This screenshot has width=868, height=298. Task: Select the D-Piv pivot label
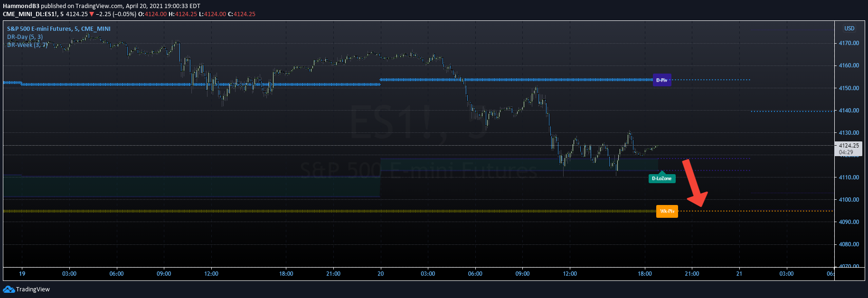pos(662,80)
